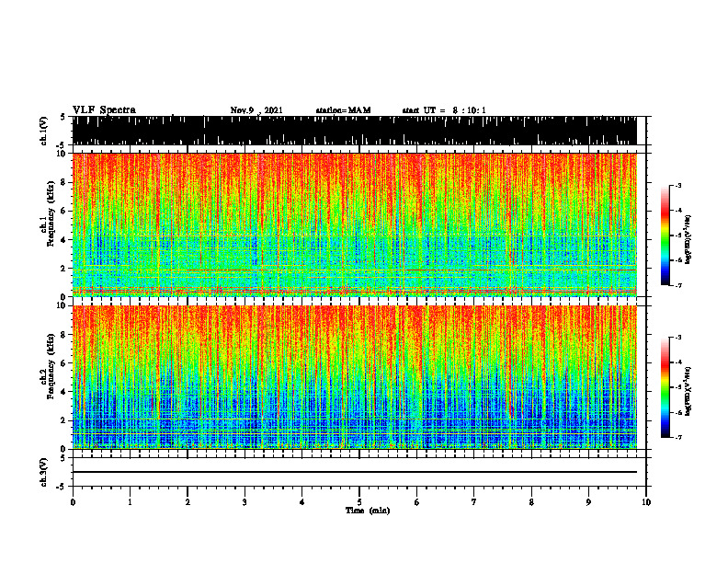Click x-axis tick label "0" on time axis
The image size is (728, 563).
pyautogui.click(x=73, y=502)
